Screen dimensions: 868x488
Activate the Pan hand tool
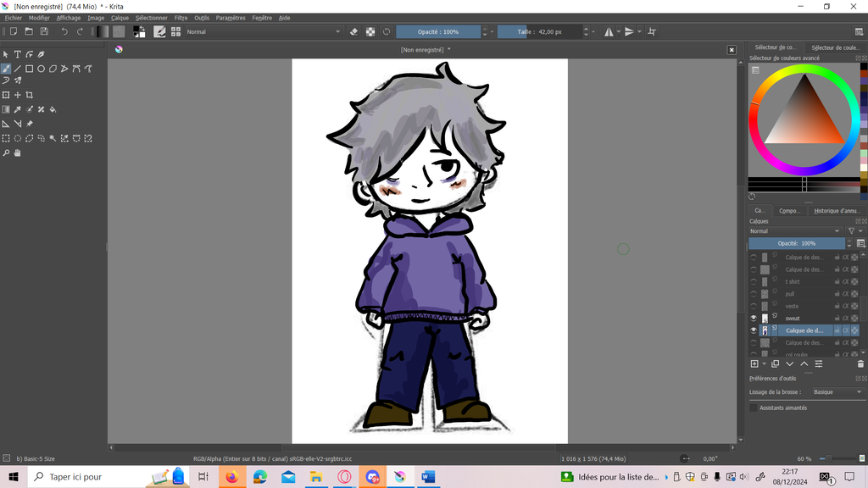(17, 153)
